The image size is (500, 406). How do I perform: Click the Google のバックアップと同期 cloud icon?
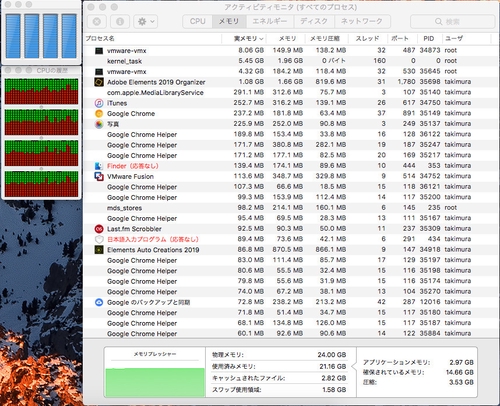click(x=99, y=302)
